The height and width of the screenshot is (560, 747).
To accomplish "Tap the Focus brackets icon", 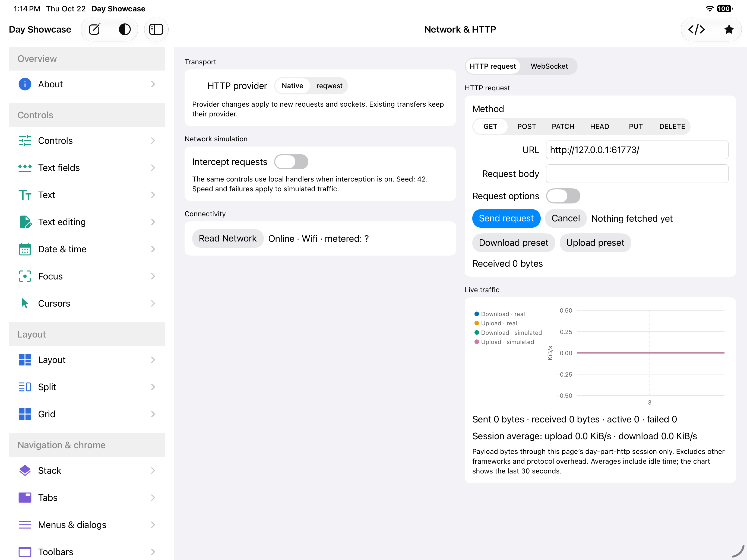I will click(x=25, y=276).
